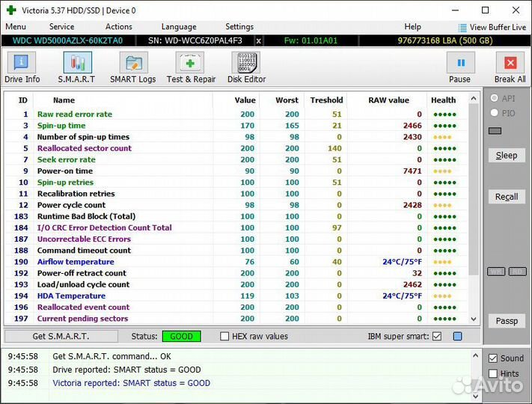This screenshot has height=404, width=532.
Task: Click the Sleep button
Action: click(x=507, y=156)
